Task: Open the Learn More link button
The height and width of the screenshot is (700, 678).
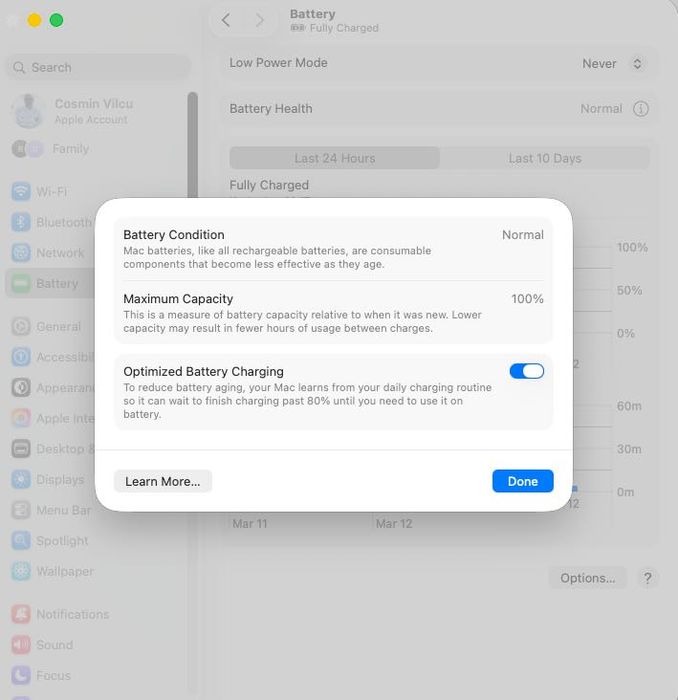Action: (x=163, y=481)
